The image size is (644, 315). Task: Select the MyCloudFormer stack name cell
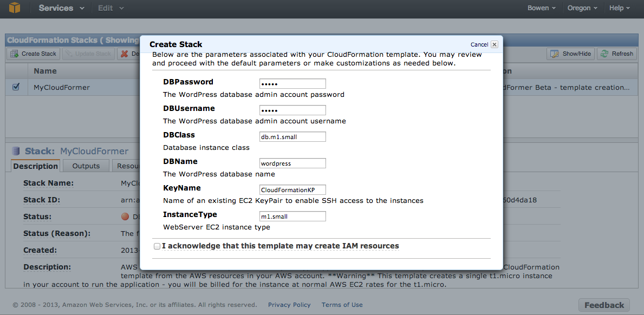62,87
